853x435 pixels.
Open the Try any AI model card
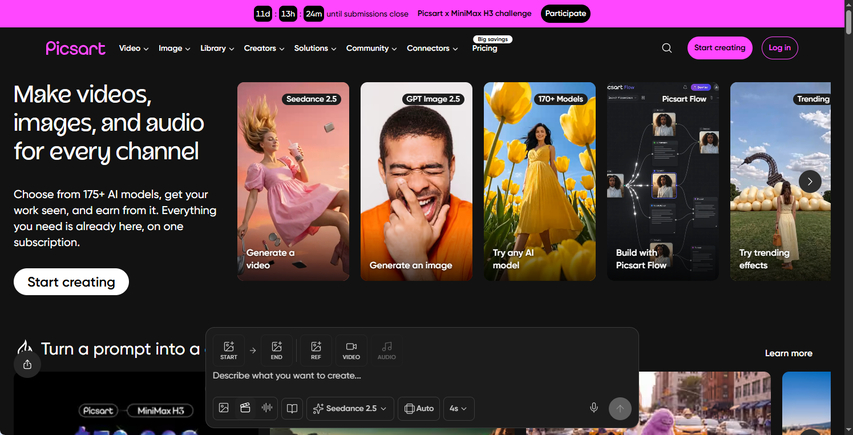coord(540,182)
